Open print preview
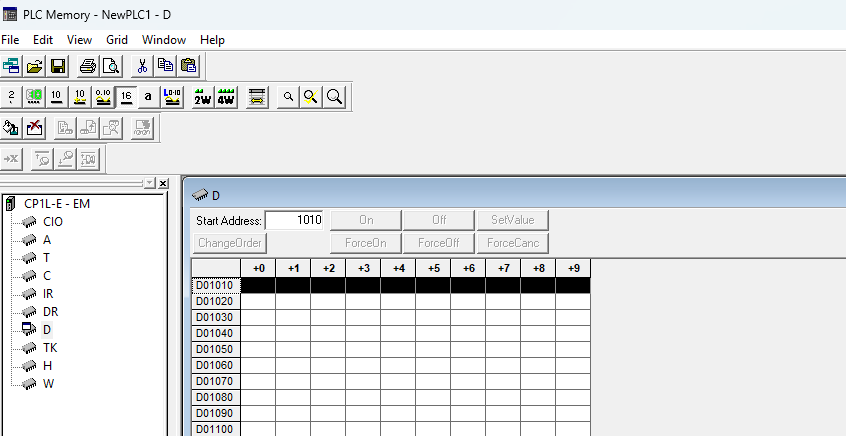This screenshot has height=436, width=846. pyautogui.click(x=111, y=66)
